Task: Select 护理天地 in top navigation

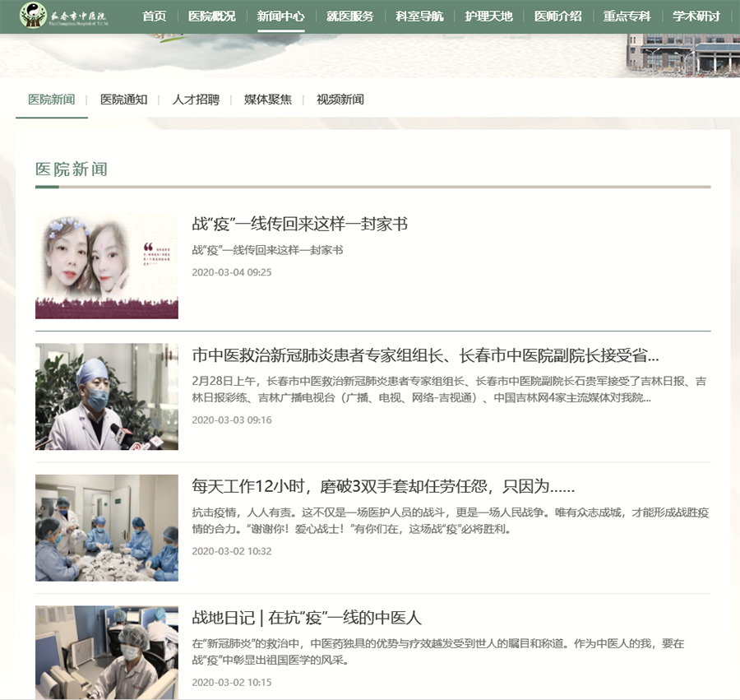Action: click(x=488, y=16)
